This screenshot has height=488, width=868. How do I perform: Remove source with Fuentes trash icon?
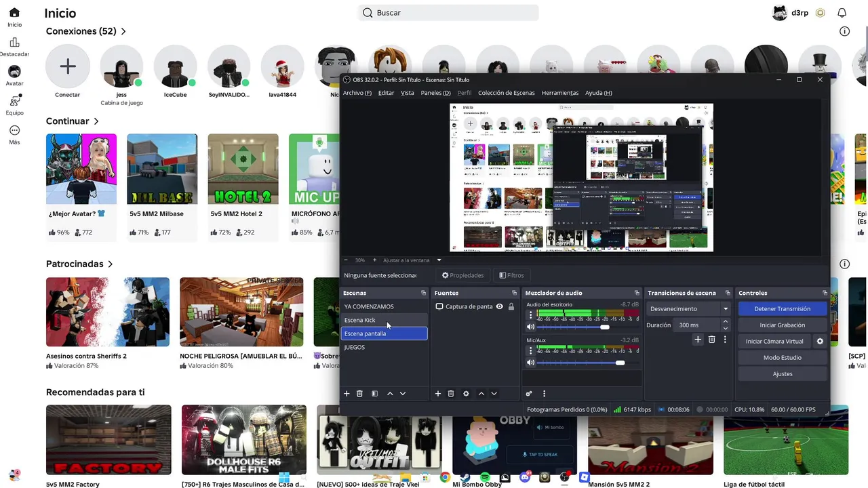(451, 394)
